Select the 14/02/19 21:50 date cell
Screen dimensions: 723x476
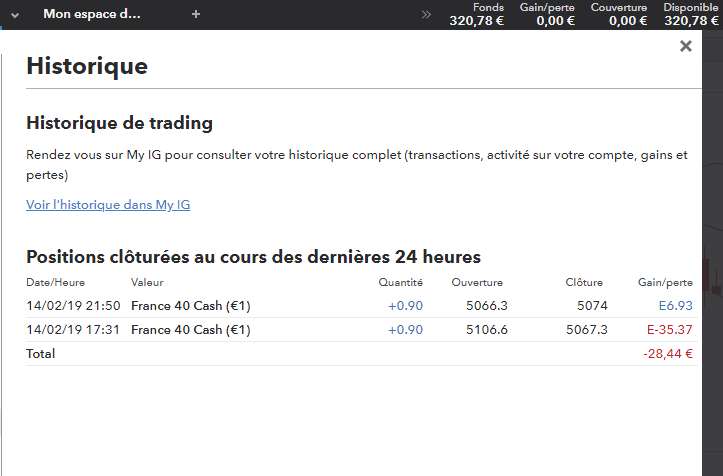(73, 306)
